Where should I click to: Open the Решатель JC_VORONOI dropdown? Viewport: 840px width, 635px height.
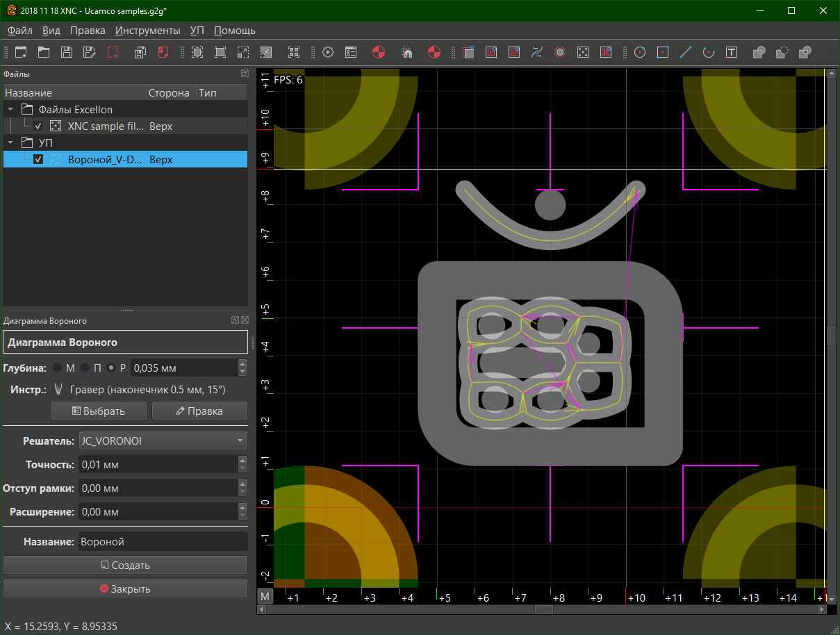pos(163,440)
